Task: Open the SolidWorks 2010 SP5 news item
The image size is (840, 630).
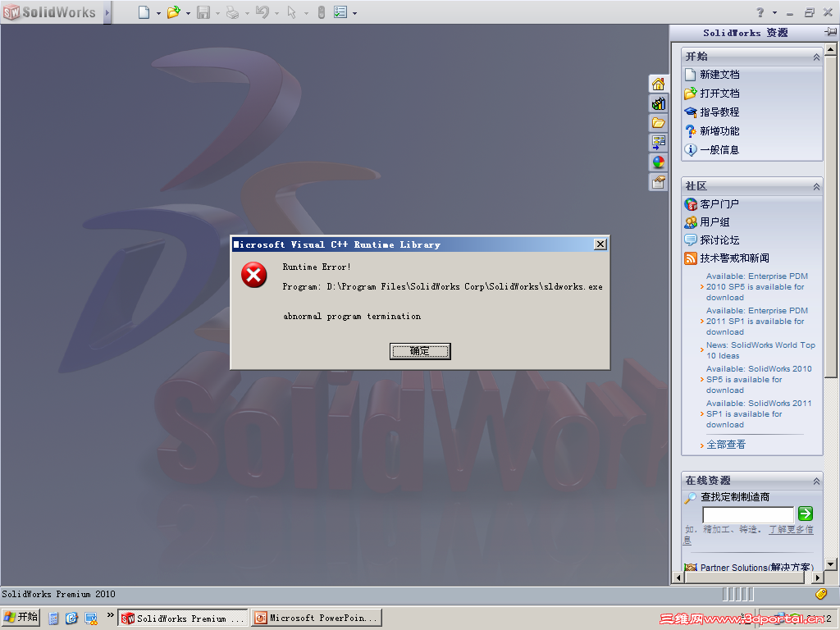Action: tap(759, 379)
